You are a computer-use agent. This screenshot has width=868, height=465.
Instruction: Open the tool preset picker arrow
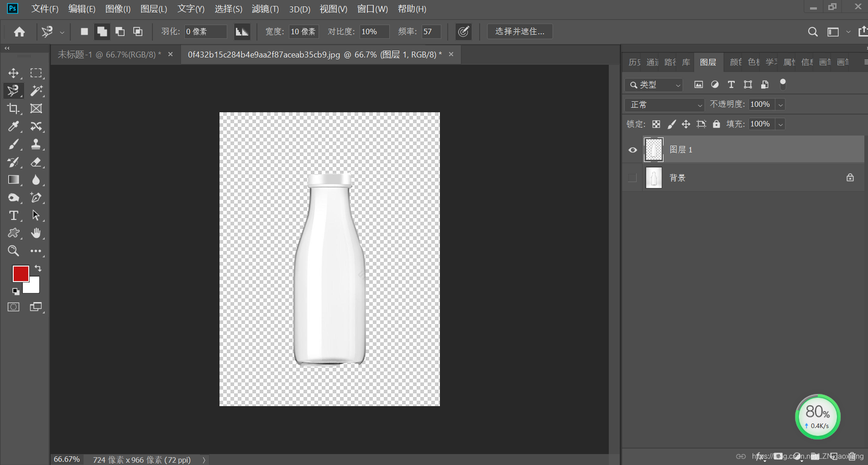62,32
